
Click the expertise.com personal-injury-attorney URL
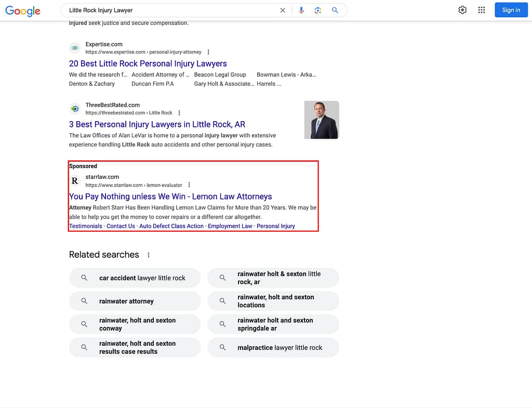(143, 52)
